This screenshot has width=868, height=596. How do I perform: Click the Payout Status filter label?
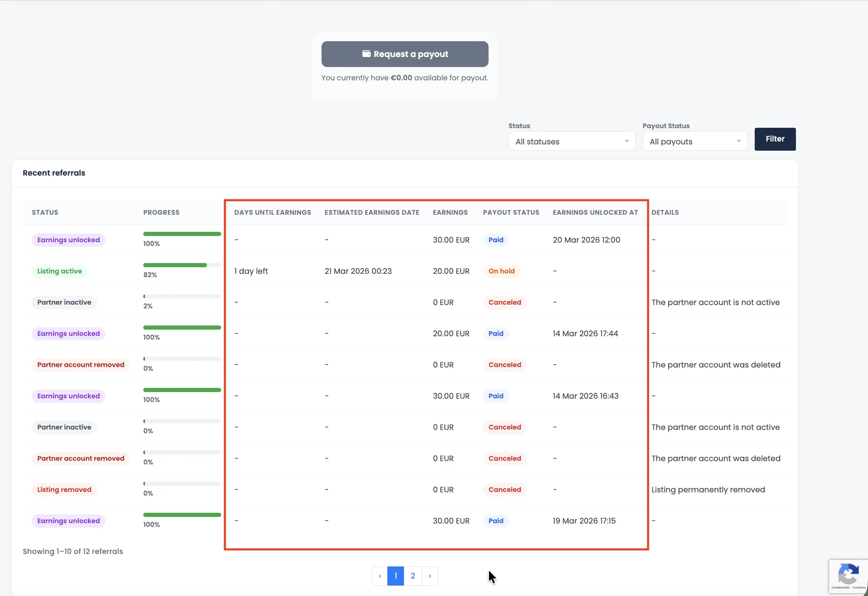pos(666,126)
